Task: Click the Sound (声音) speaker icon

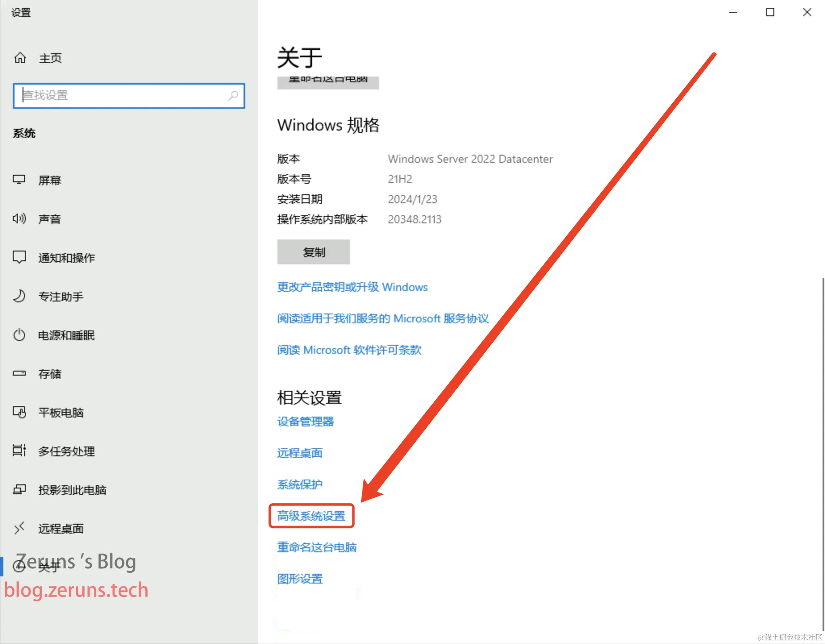Action: (x=19, y=219)
